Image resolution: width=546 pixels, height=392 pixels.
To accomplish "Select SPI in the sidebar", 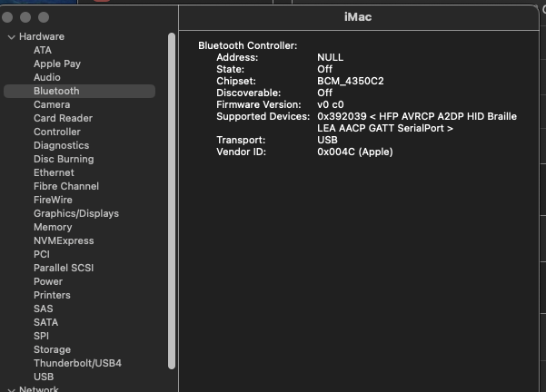I will [41, 336].
